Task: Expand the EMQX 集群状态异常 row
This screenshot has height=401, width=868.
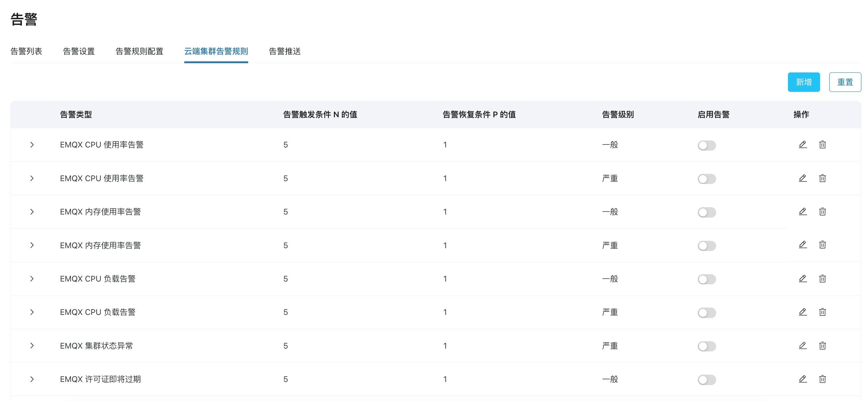Action: click(32, 345)
